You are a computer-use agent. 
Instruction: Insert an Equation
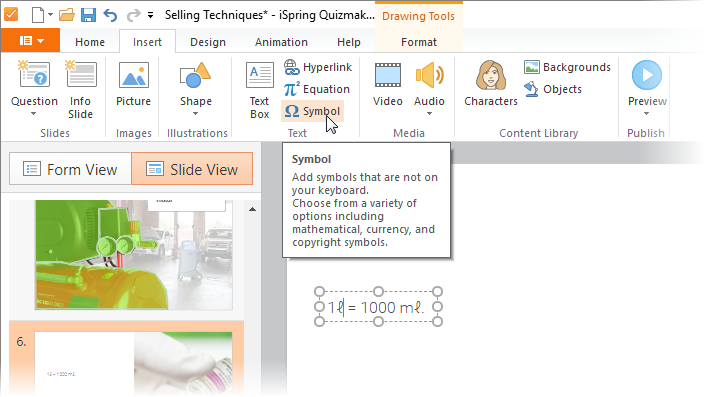click(x=316, y=89)
